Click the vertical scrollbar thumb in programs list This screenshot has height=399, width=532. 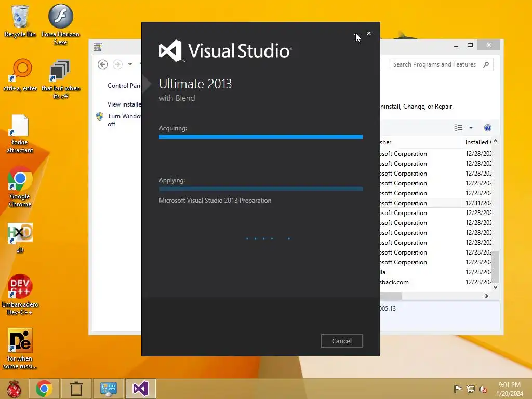[x=496, y=267]
